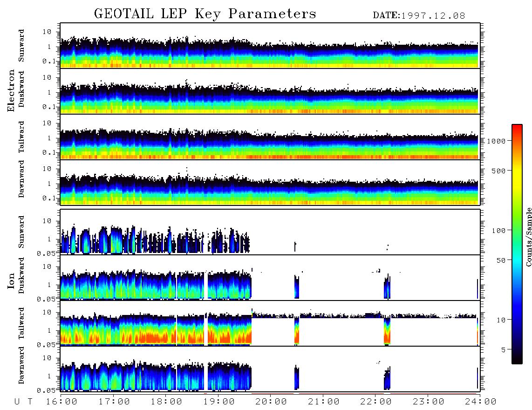Select the Ion Duskward panel label

click(x=21, y=276)
